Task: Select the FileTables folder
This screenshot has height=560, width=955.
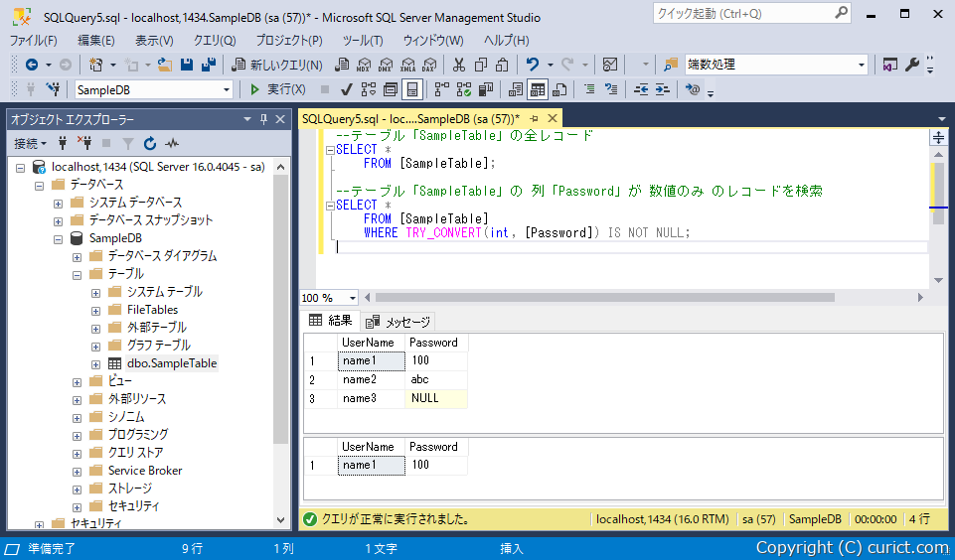Action: point(152,310)
